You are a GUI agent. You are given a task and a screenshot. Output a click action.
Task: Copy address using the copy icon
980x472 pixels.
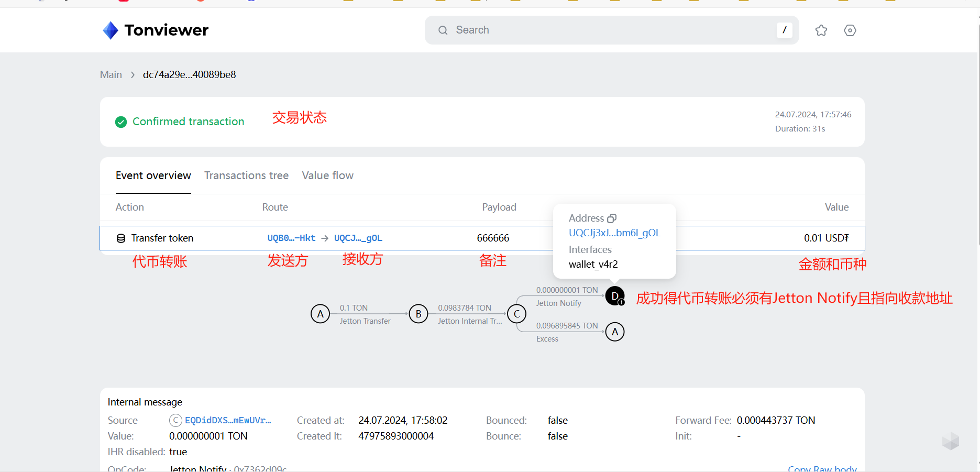[611, 218]
